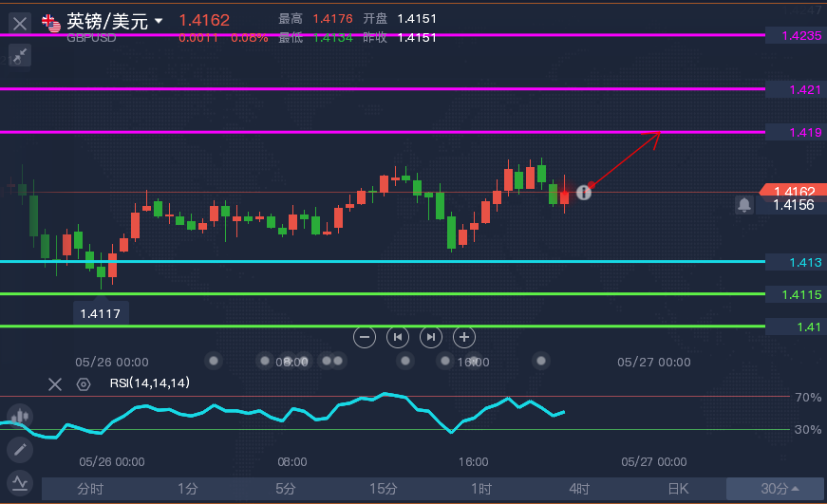This screenshot has height=504, width=827.
Task: Click the info marker on current candle
Action: point(583,193)
